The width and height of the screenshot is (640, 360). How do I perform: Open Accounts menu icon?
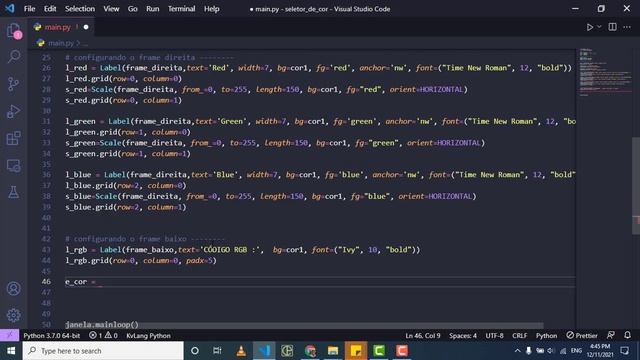[13, 289]
